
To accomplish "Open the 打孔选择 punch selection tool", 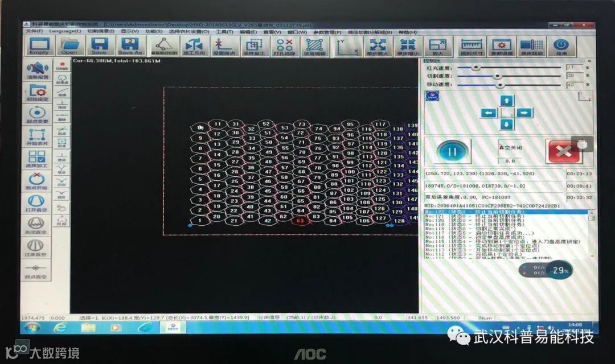I will [284, 46].
